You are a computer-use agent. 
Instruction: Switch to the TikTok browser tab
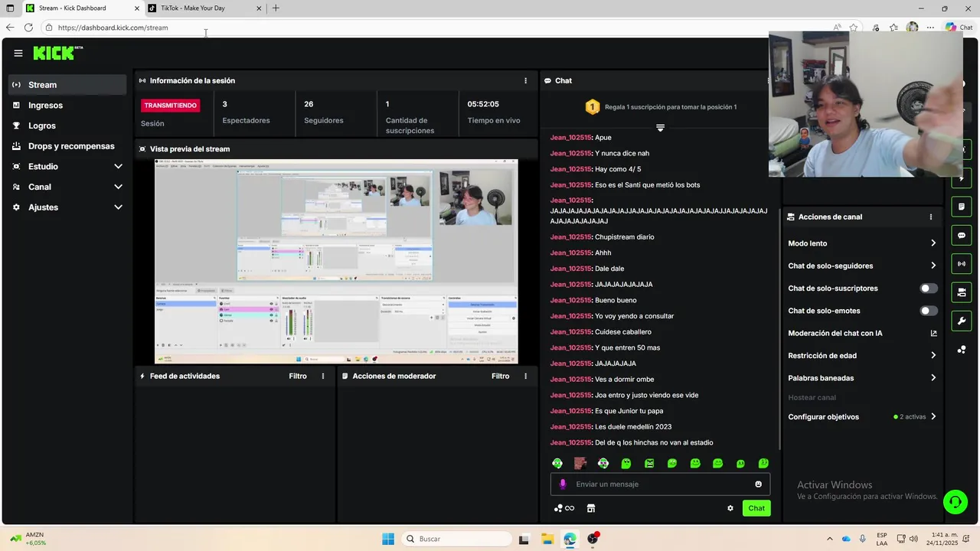coord(203,8)
